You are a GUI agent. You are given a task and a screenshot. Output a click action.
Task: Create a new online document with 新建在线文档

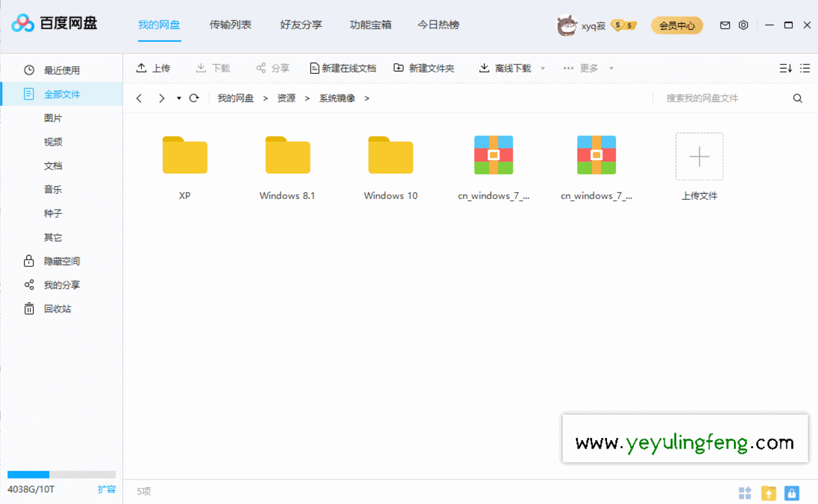(343, 69)
